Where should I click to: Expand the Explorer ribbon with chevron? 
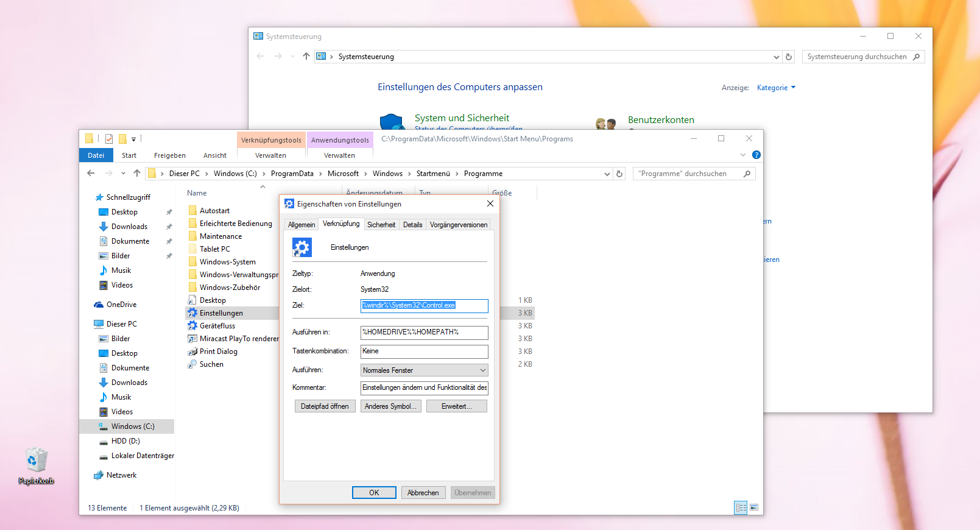(743, 155)
